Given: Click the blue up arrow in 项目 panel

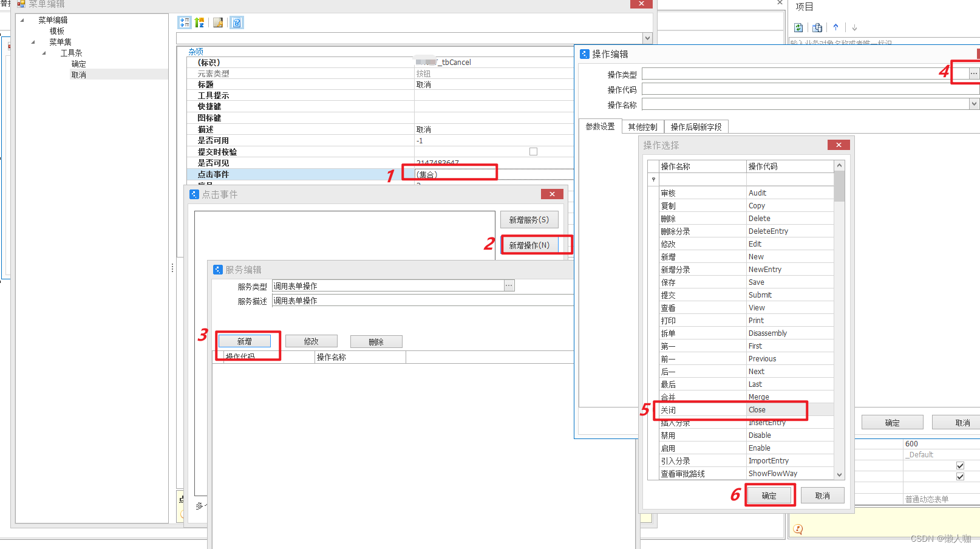Looking at the screenshot, I should pos(835,27).
